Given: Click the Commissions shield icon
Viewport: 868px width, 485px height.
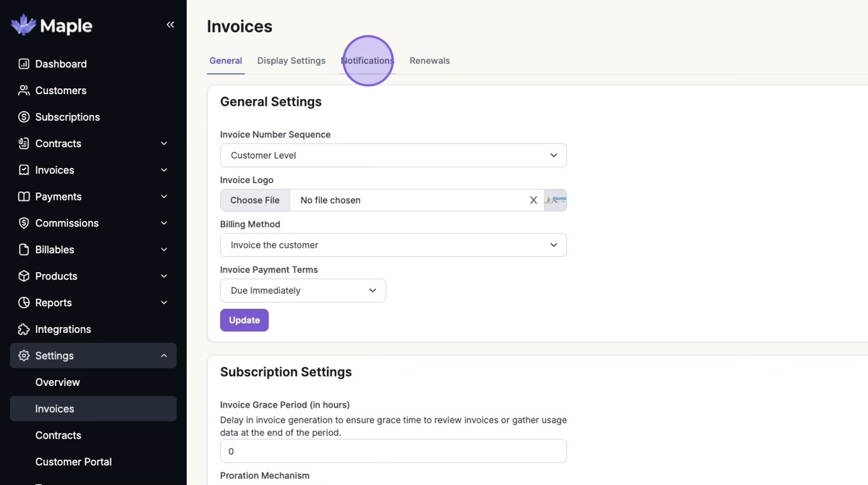Looking at the screenshot, I should (x=24, y=223).
